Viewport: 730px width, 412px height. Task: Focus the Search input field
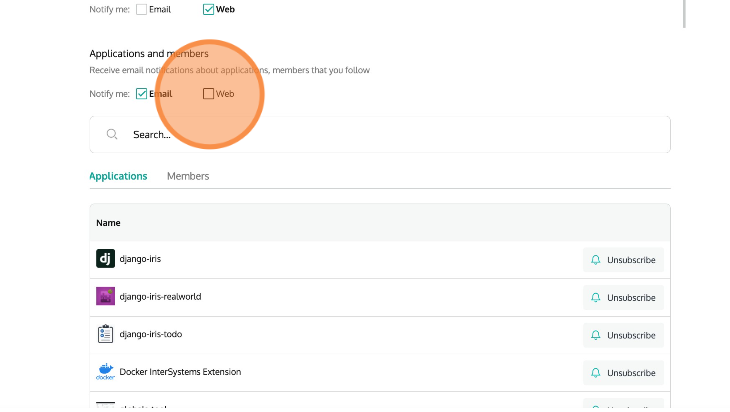[x=390, y=134]
